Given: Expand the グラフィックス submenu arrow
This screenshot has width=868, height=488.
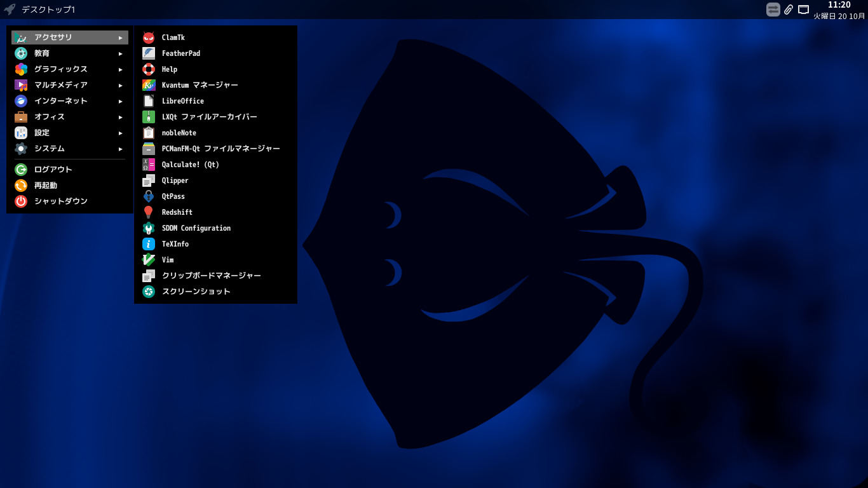Looking at the screenshot, I should (x=120, y=69).
